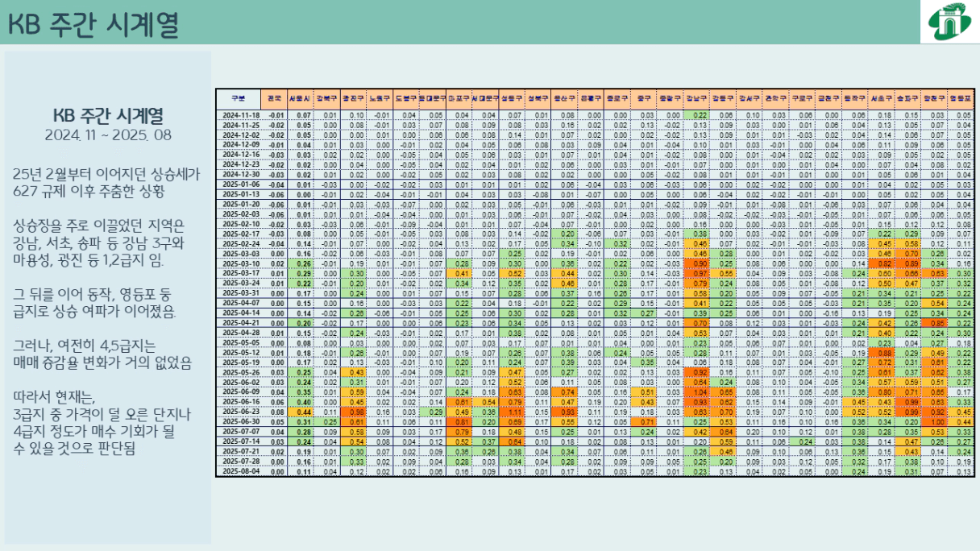Click the 0.97 cell in the 강남구 column
This screenshot has height=551, width=980.
click(696, 272)
